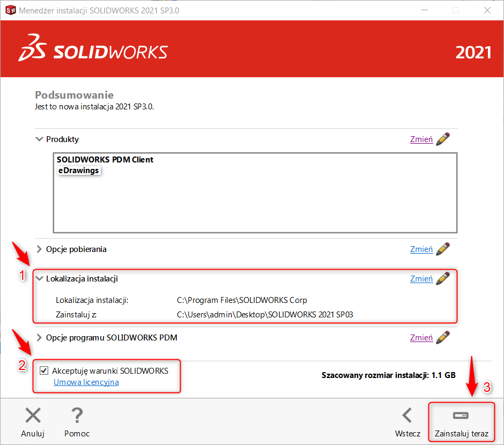Click pencil icon for Opcje programu SOLIDWORKS PDM

(443, 338)
